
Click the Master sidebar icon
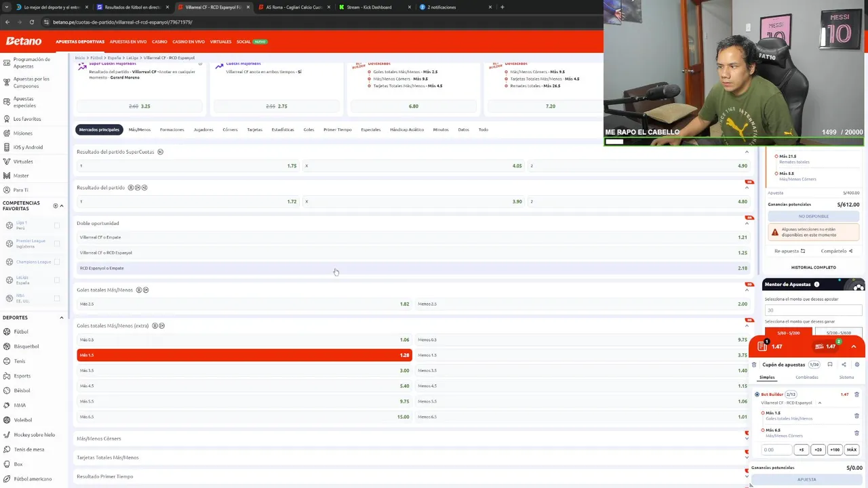(x=7, y=176)
